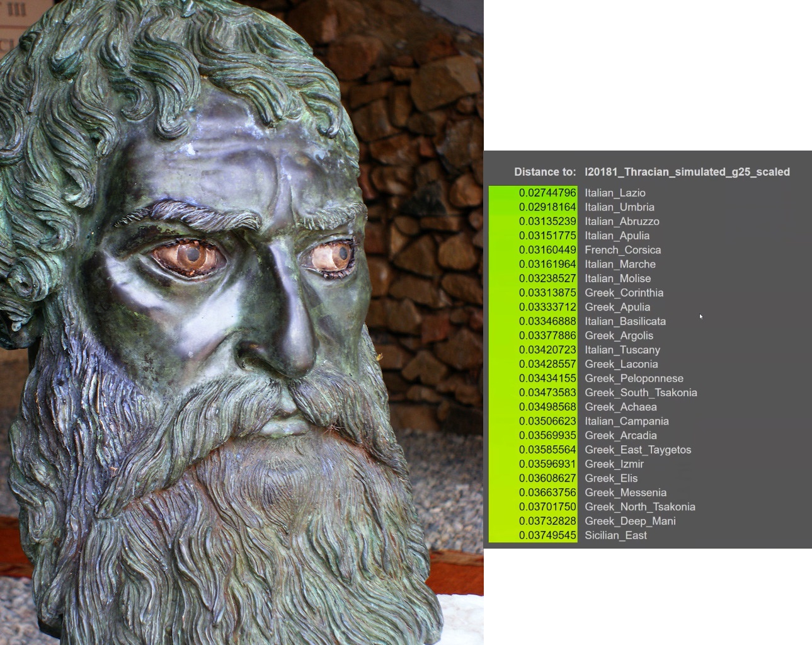Click the distance value 0.03701750
Viewport: 812px width, 645px height.
[x=547, y=507]
